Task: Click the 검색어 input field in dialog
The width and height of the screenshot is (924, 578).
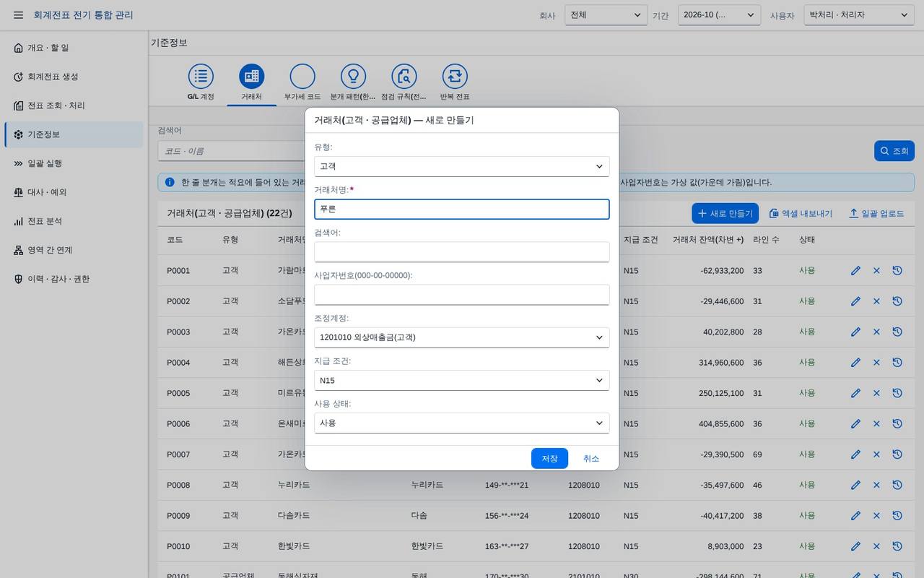Action: [x=462, y=252]
